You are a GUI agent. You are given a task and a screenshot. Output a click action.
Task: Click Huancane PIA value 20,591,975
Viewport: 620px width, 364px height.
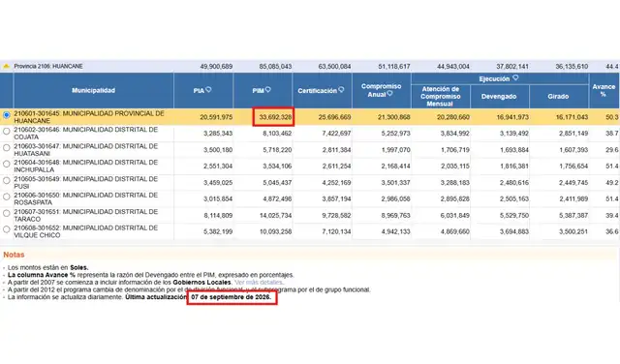[x=216, y=117]
